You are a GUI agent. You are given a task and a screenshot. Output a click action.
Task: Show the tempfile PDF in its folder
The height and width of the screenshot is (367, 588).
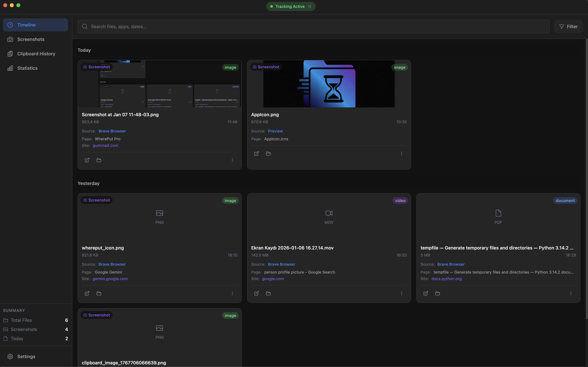[437, 294]
